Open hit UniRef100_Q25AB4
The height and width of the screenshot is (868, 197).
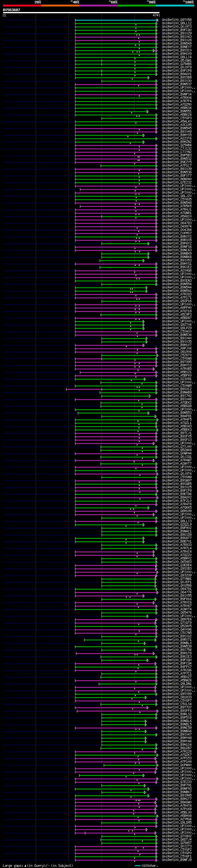[177, 145]
